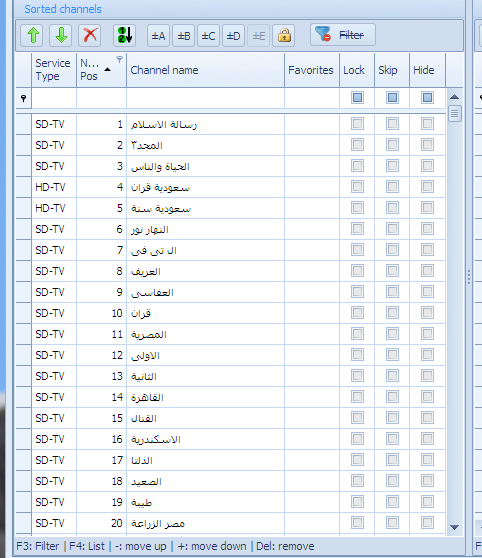Toggle favorites list ±D button

pos(234,36)
